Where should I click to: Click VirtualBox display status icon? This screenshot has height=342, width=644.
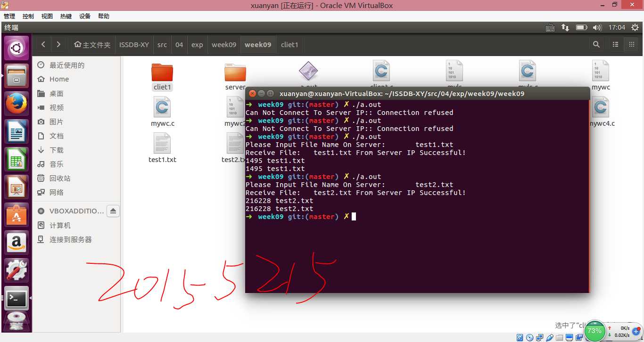[x=570, y=337]
